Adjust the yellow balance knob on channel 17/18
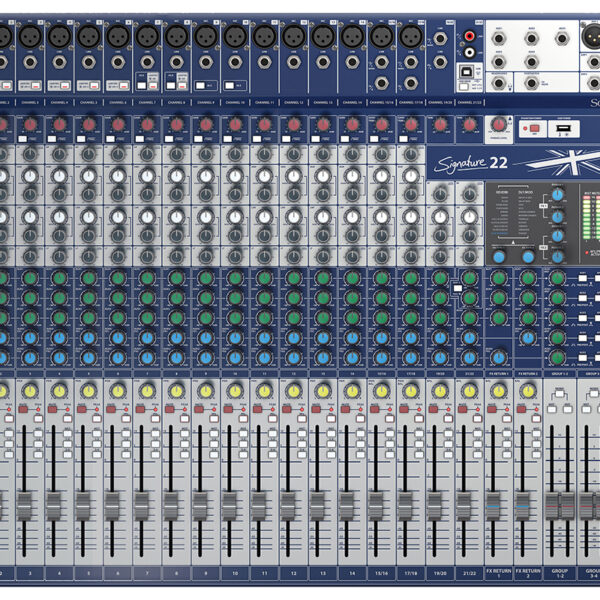Screen dimensions: 600x600 (x=411, y=391)
